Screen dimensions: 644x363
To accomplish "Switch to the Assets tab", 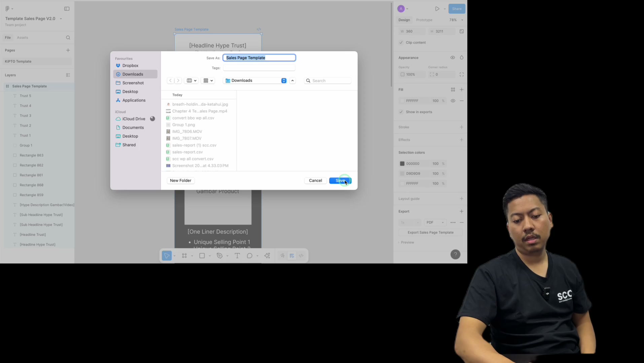I will (23, 38).
